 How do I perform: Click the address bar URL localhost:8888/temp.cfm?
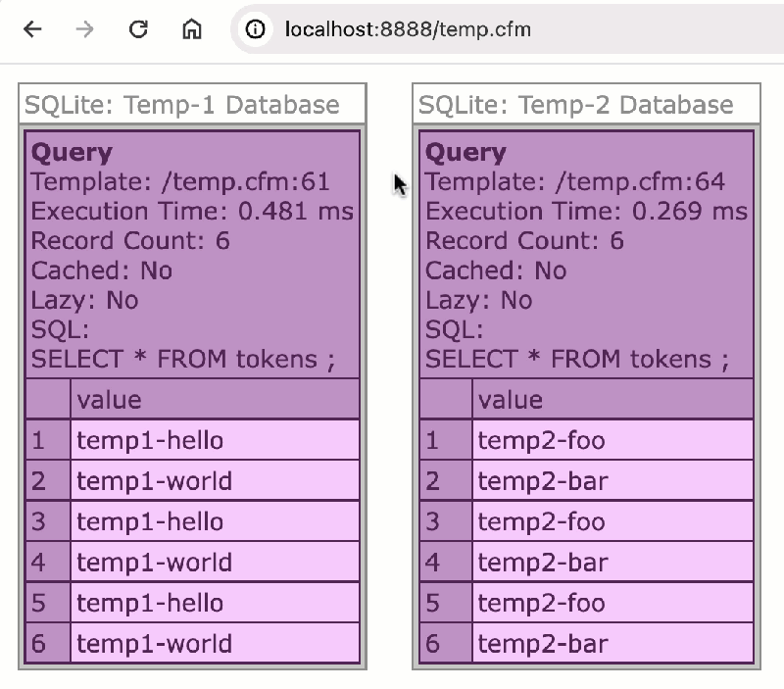tap(406, 29)
